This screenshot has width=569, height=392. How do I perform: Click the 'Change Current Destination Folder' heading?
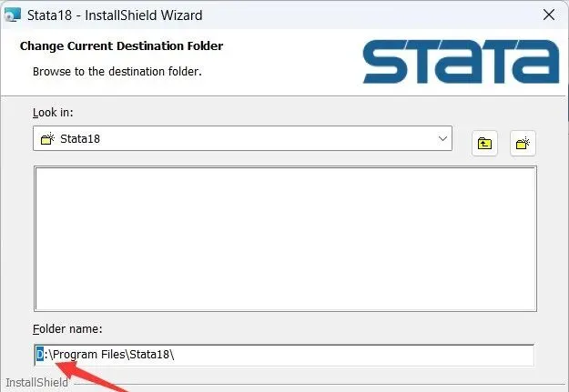click(122, 46)
